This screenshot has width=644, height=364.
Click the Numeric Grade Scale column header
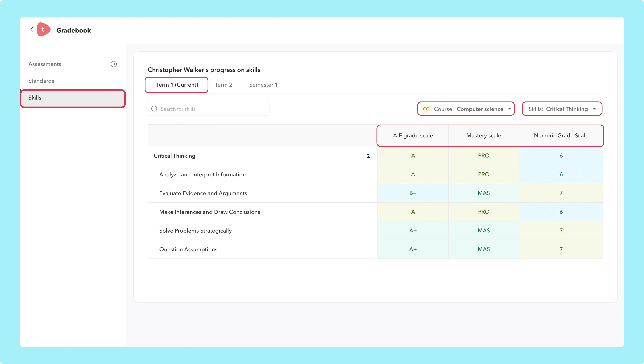[x=561, y=135]
